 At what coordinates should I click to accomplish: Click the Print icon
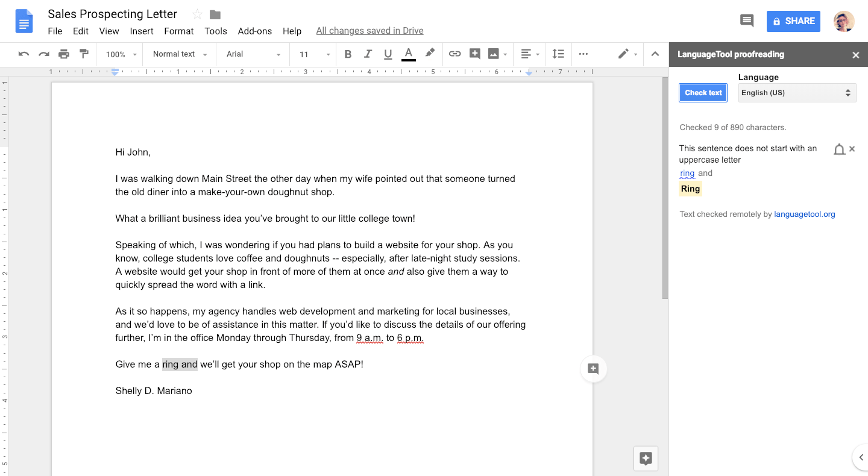click(x=64, y=54)
